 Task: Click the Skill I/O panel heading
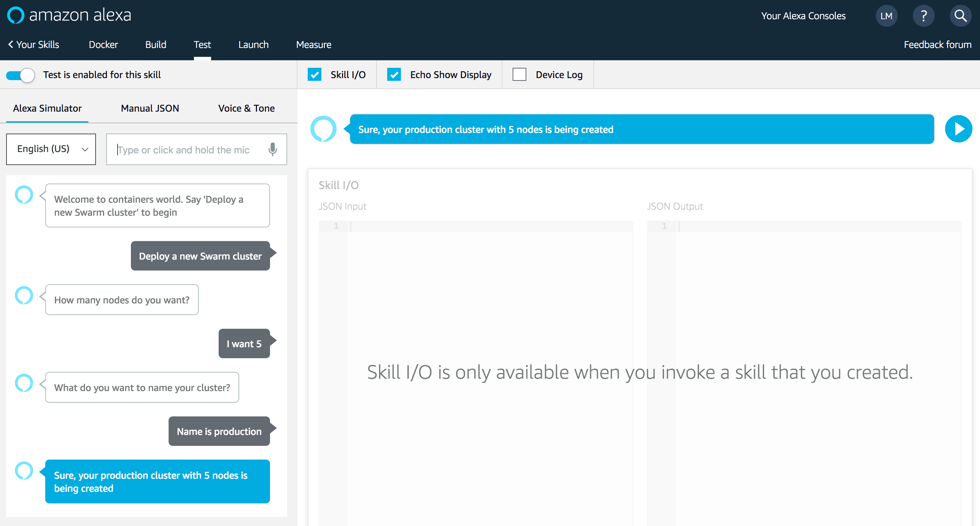point(339,185)
